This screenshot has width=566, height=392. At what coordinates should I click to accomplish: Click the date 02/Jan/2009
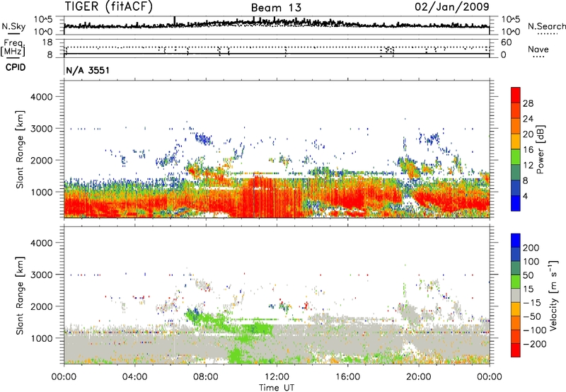point(452,6)
